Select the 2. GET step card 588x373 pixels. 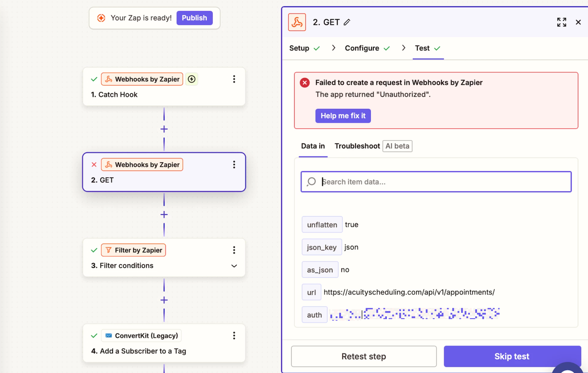coord(164,172)
